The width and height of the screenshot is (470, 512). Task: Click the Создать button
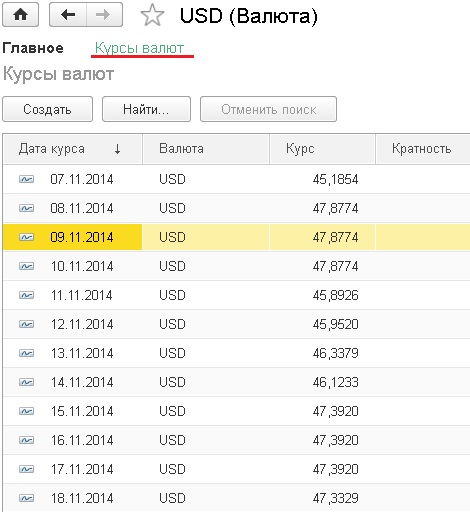47,109
